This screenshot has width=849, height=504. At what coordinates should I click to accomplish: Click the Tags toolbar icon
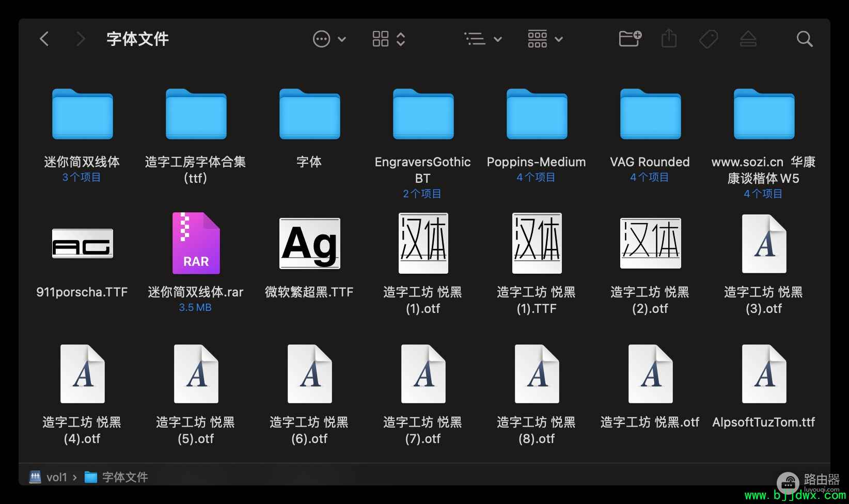[709, 39]
